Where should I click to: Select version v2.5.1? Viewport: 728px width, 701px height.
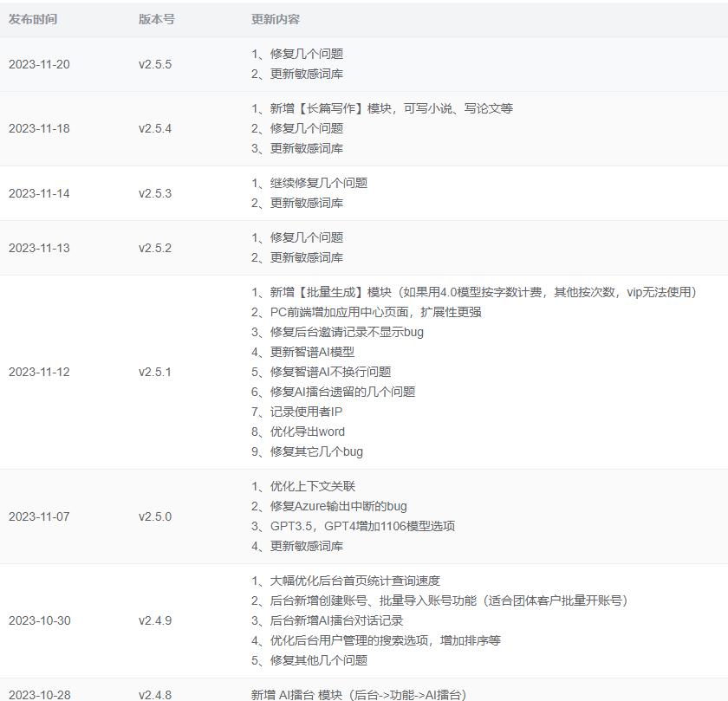pos(155,372)
